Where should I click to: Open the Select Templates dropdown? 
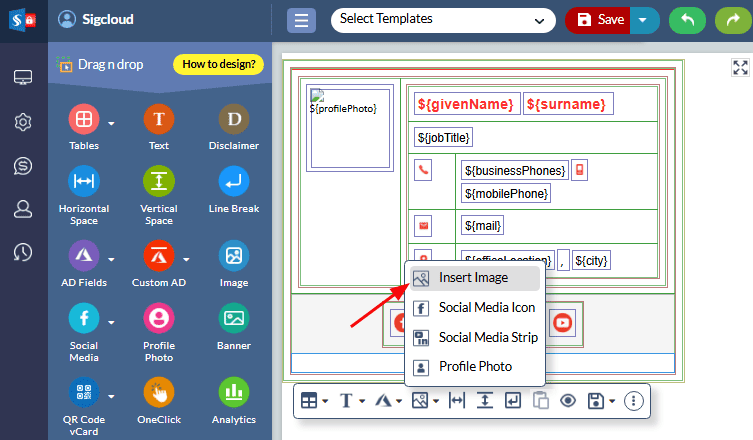coord(443,20)
